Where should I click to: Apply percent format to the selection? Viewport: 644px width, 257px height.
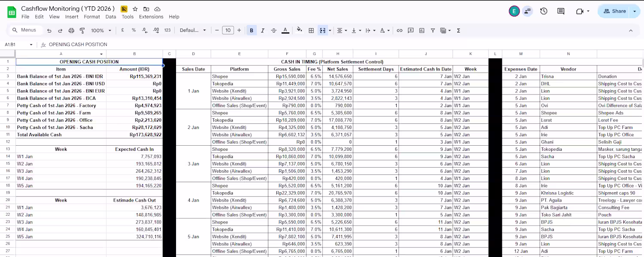(x=134, y=31)
